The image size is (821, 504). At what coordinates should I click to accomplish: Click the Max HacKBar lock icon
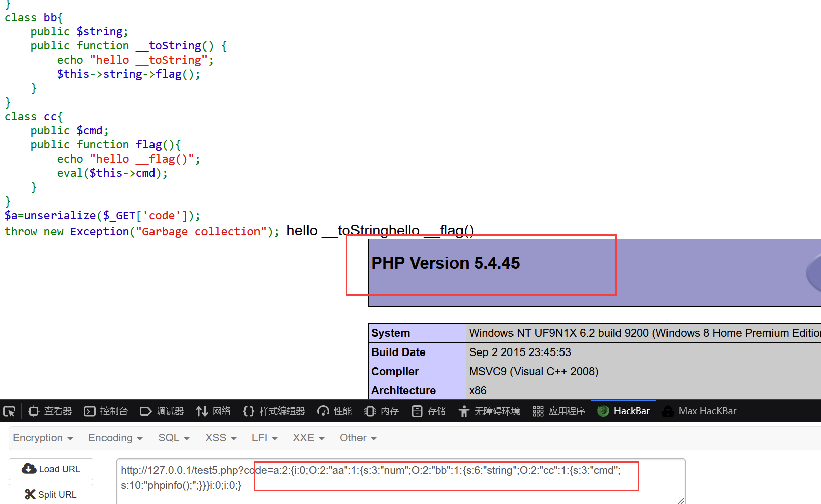[x=668, y=411]
